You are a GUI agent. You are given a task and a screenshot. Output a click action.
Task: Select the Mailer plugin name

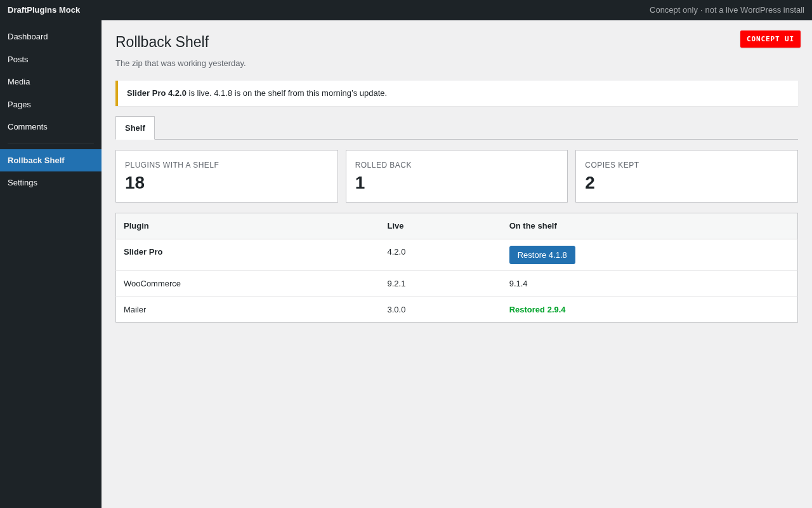click(x=135, y=310)
